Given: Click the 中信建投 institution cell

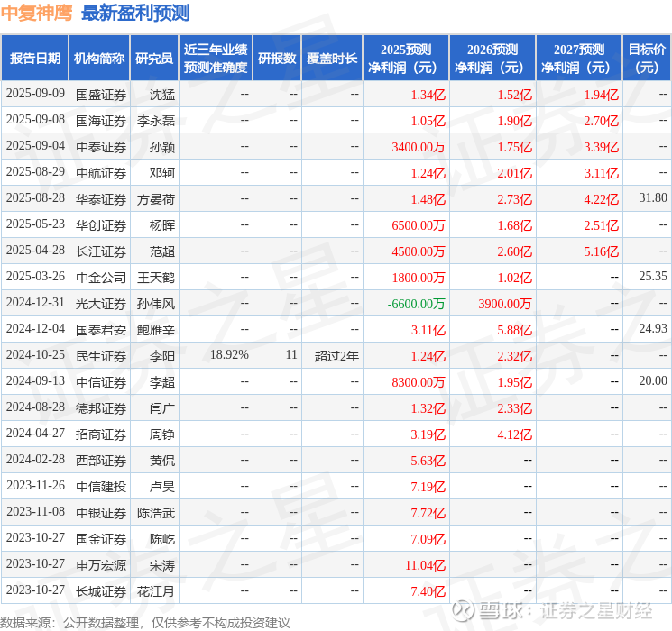Looking at the screenshot, I should pyautogui.click(x=101, y=487).
